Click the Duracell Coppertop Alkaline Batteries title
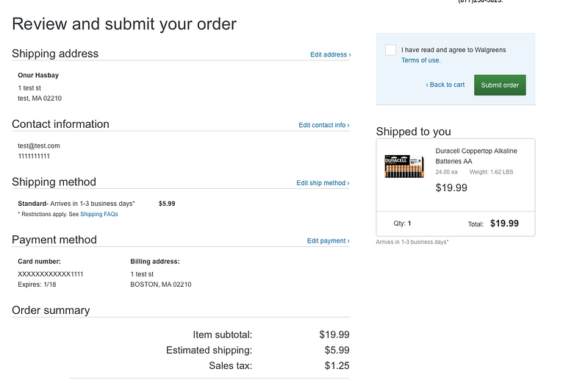Screen dimensions: 588x383 click(x=476, y=156)
